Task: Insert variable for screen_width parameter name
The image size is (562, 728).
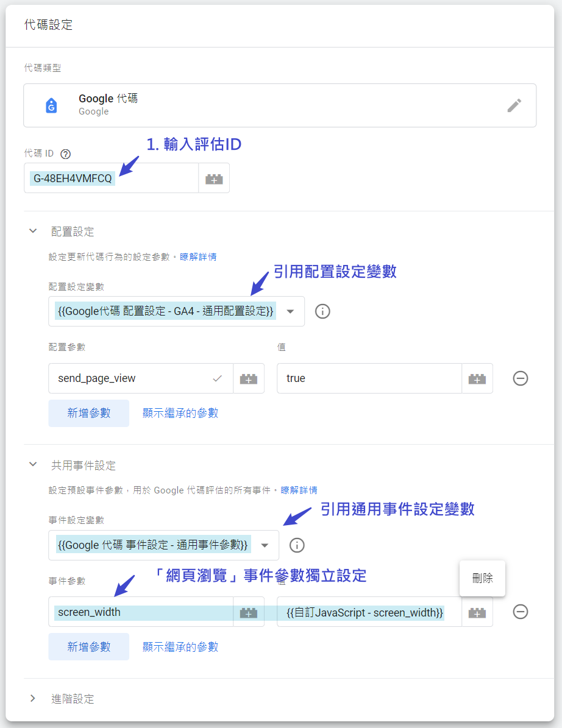Action: (x=249, y=612)
